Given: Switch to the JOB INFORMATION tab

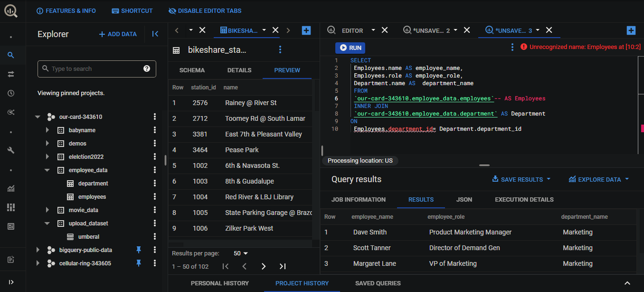Looking at the screenshot, I should pyautogui.click(x=359, y=199).
